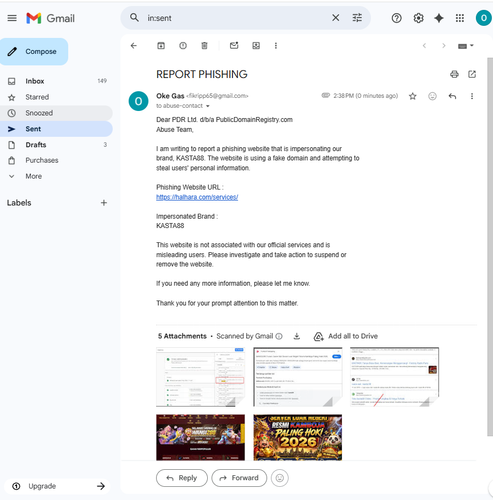Open the Gemini sparkle icon

(439, 18)
